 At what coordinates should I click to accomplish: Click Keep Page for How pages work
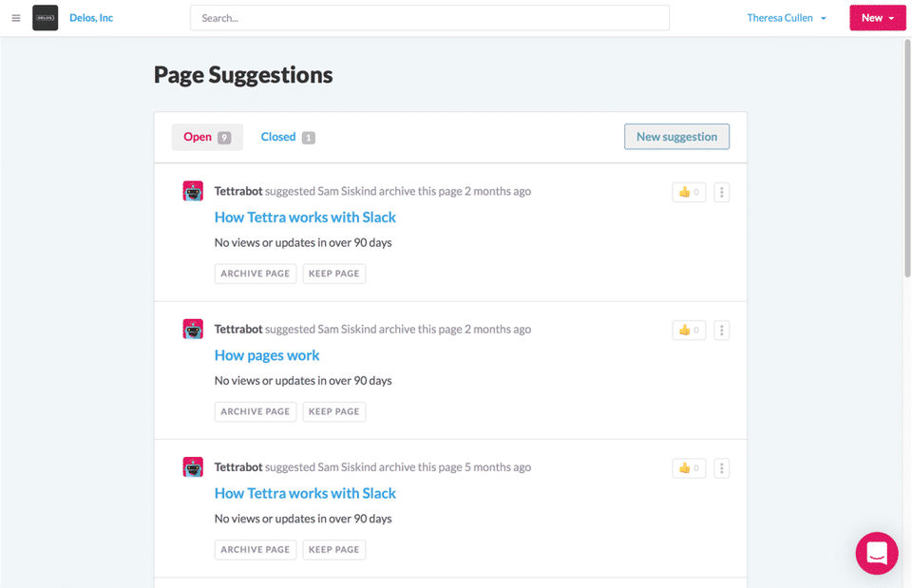[x=334, y=411]
